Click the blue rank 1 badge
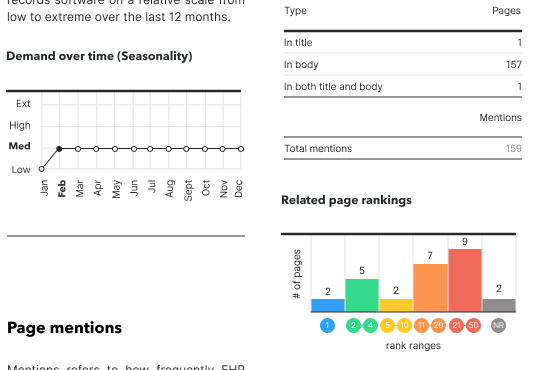Viewport: 533px width, 370px height. 327,325
